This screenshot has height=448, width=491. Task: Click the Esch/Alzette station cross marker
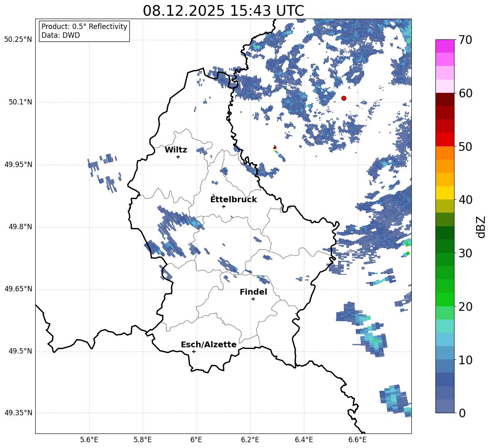(194, 351)
